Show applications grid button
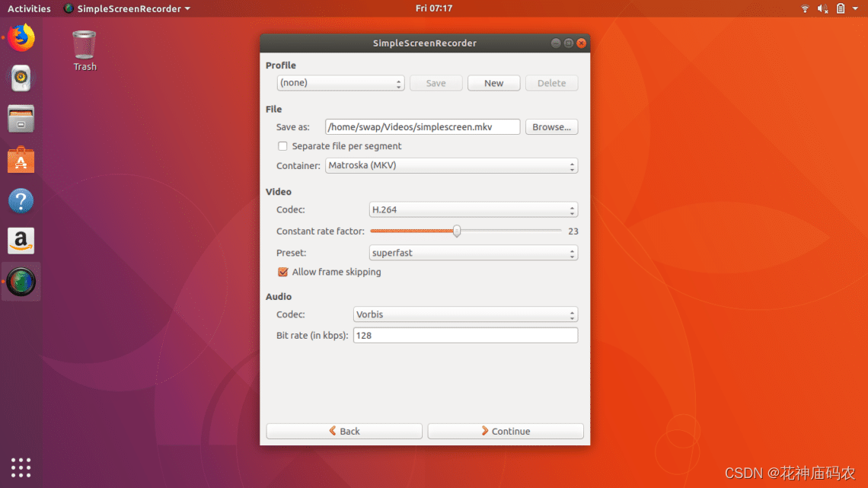 click(21, 467)
